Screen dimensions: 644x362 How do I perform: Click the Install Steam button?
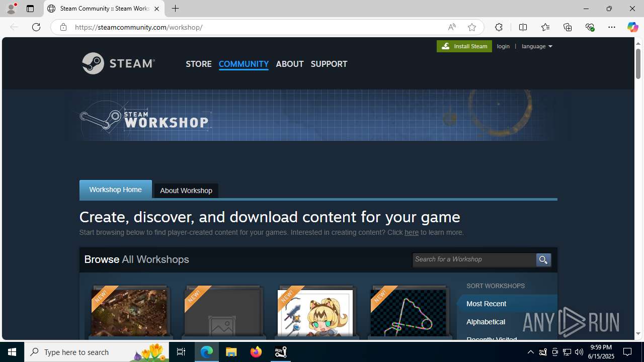(x=464, y=46)
